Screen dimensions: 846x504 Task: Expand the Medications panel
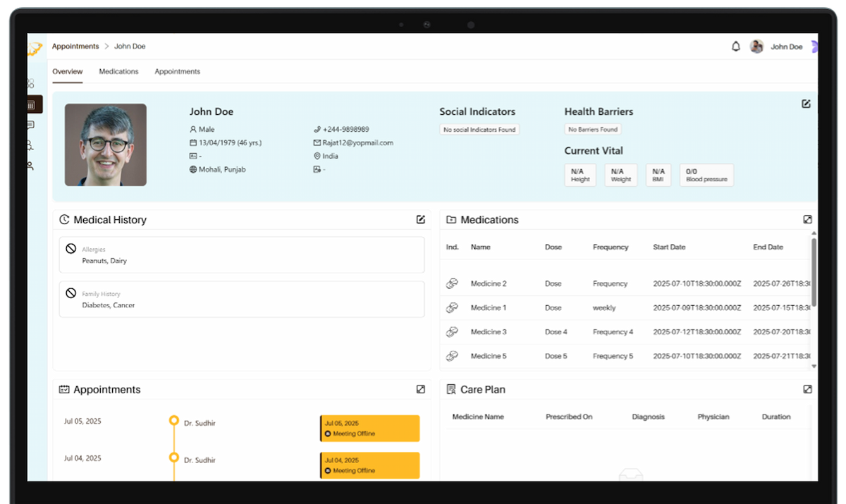tap(807, 220)
